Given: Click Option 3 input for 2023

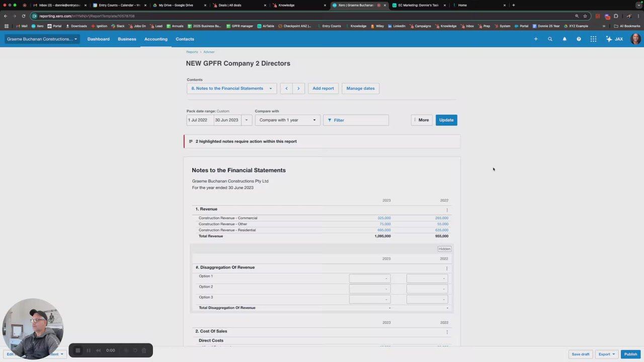Looking at the screenshot, I should tap(370, 299).
